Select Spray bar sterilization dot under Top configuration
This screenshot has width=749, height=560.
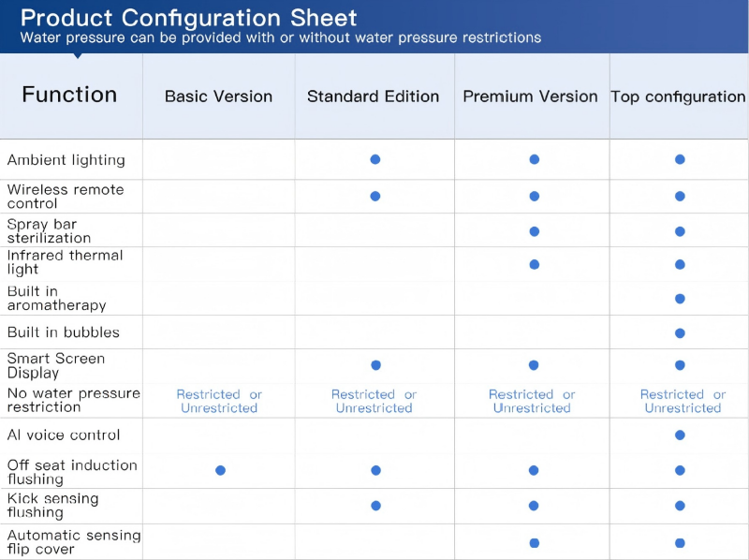click(680, 231)
